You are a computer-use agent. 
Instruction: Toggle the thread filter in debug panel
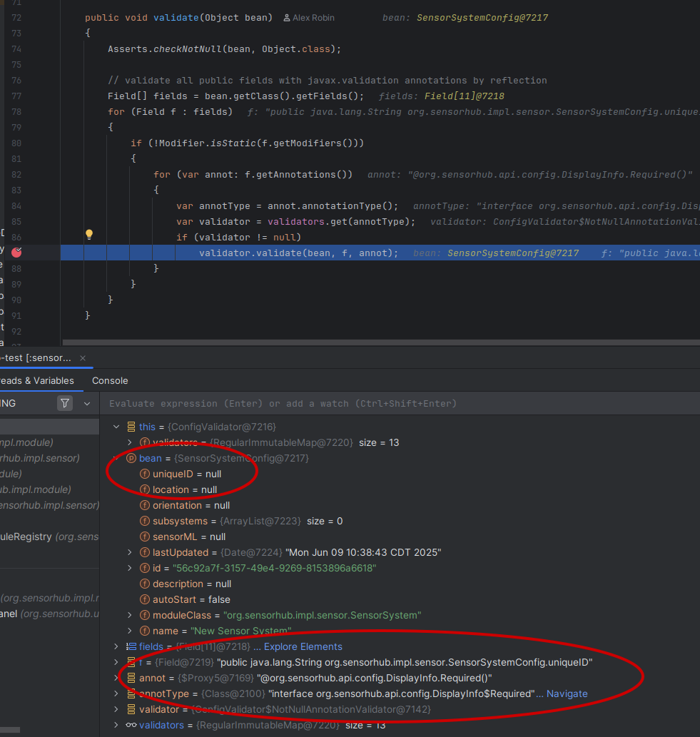[65, 403]
